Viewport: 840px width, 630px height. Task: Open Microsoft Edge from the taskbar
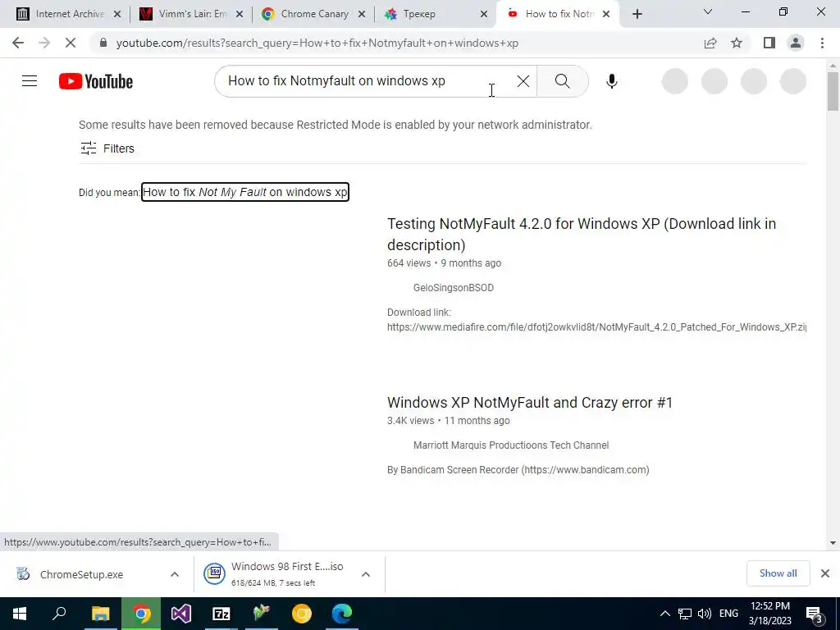point(342,614)
